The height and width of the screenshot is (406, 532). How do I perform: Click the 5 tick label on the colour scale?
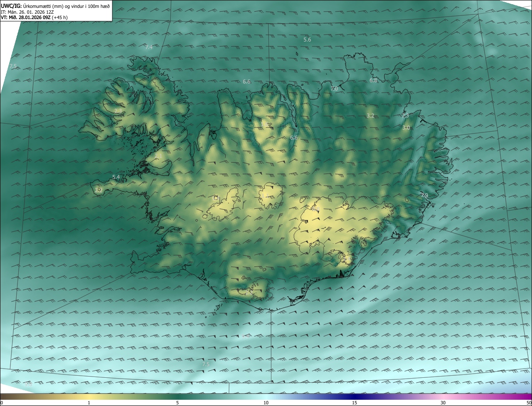(x=177, y=403)
